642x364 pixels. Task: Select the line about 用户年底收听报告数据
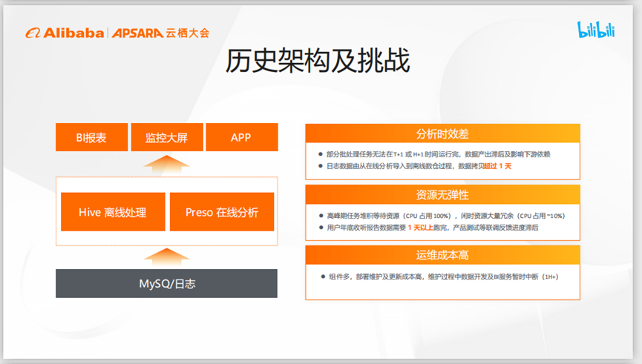429,228
